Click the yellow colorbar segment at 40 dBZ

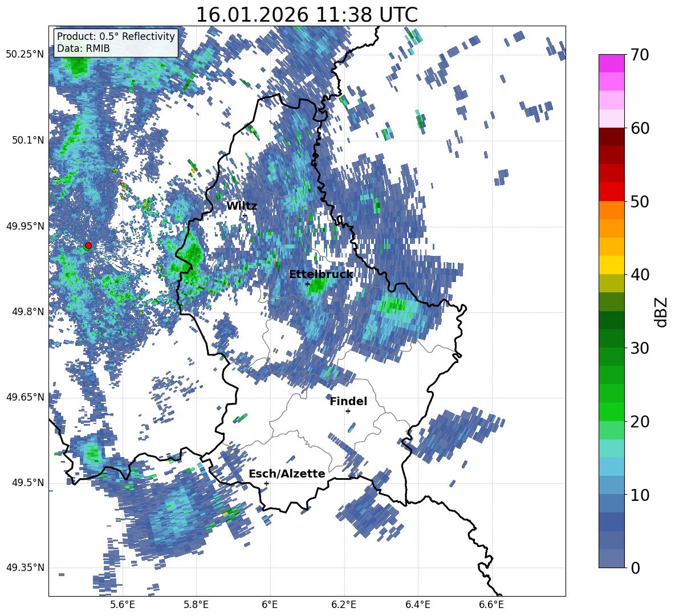611,265
